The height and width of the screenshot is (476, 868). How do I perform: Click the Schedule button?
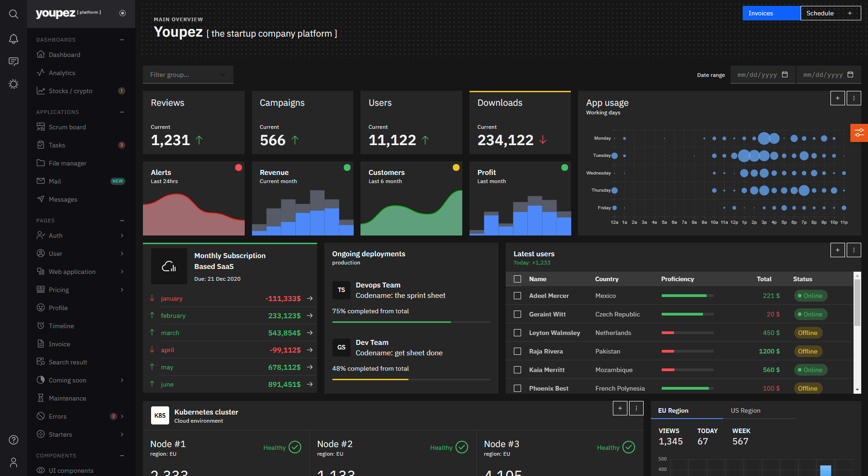click(830, 13)
